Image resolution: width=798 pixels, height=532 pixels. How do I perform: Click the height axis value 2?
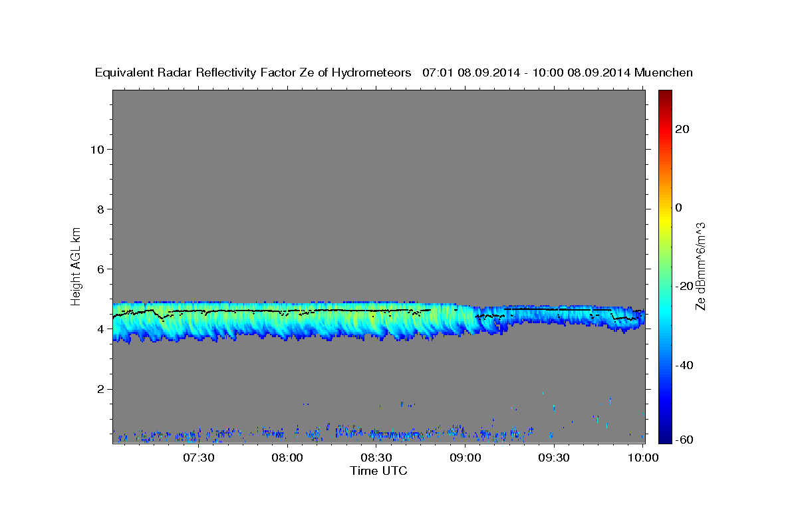(100, 389)
